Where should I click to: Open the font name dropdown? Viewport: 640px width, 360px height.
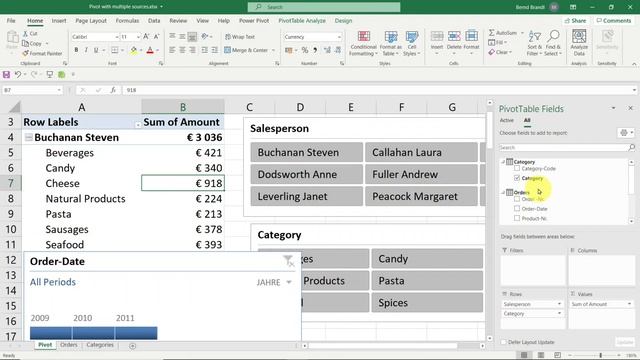click(116, 37)
